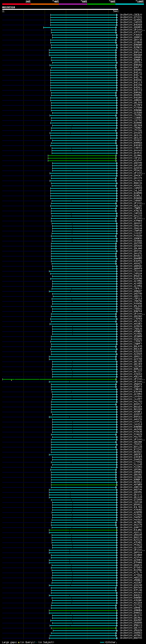Click the white query sequence bar
Screen dimensions: 146x644
(60, 9)
